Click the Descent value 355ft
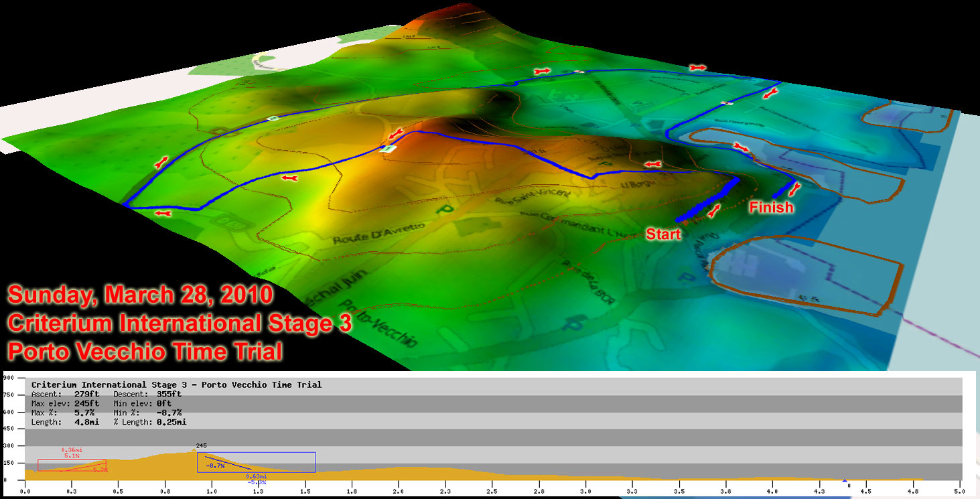The width and height of the screenshot is (980, 499). click(169, 395)
